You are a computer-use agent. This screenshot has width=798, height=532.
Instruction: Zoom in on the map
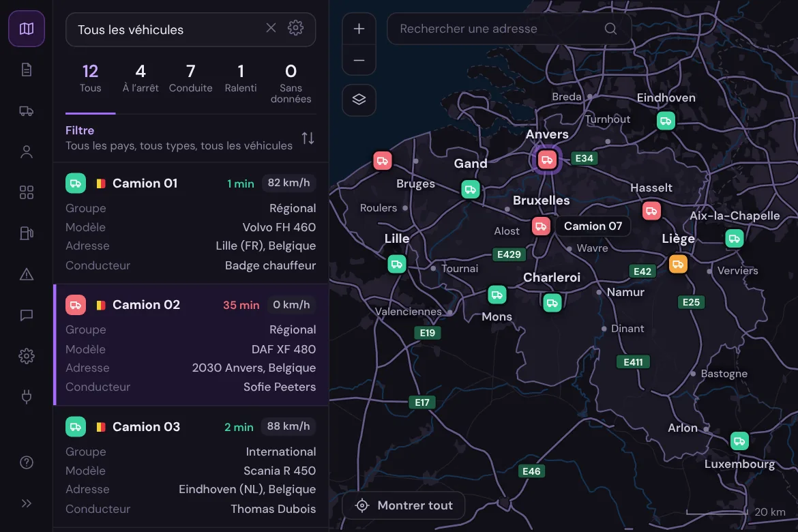click(x=359, y=29)
